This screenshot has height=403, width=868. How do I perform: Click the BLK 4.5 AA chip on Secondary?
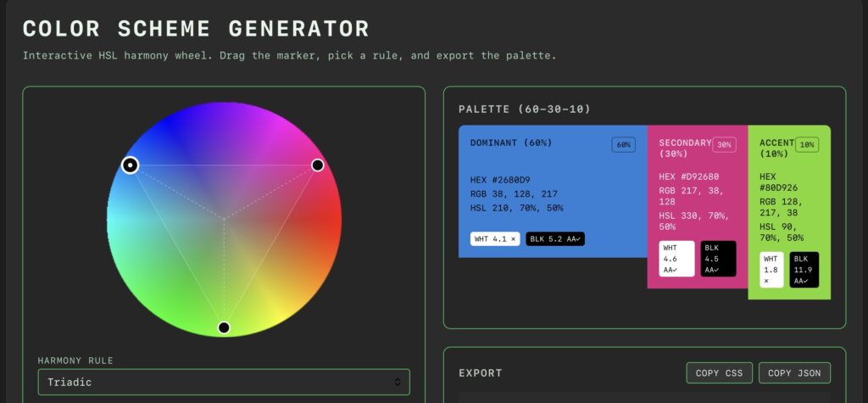(718, 258)
